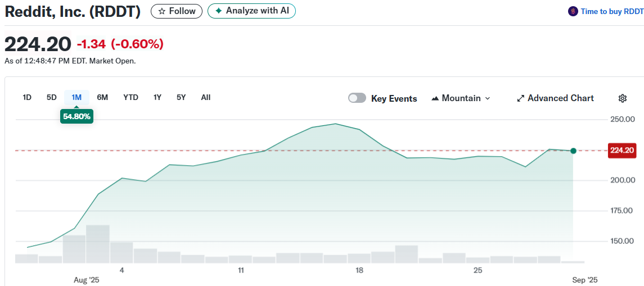
Task: Click the 224.20 stock price heading
Action: coord(38,44)
